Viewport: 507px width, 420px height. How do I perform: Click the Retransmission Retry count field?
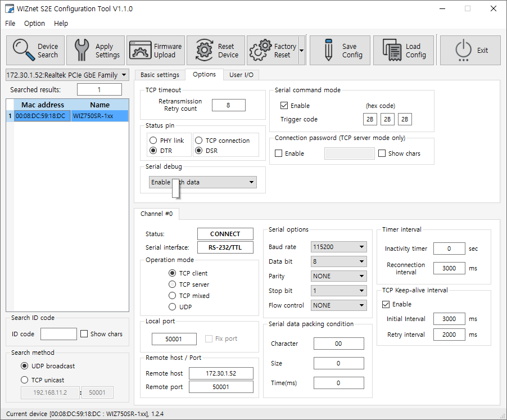point(229,105)
